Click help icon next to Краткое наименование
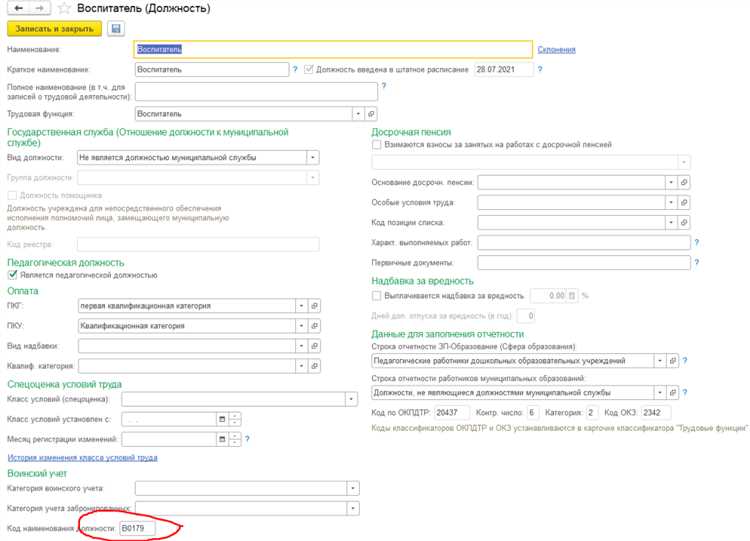750x541 pixels. (x=295, y=70)
